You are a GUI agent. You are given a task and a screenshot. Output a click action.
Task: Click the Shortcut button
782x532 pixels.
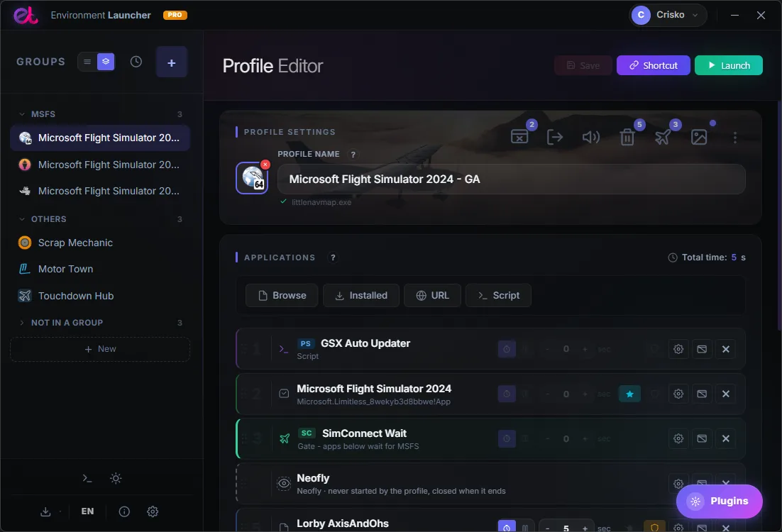pyautogui.click(x=654, y=65)
